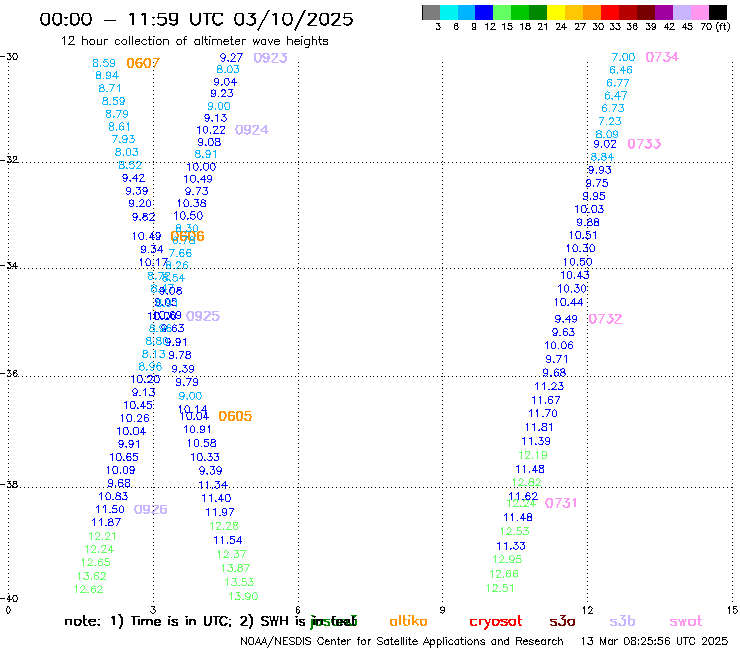Click the NOAA/NESDIS credit line
This screenshot has width=740, height=650.
click(402, 641)
